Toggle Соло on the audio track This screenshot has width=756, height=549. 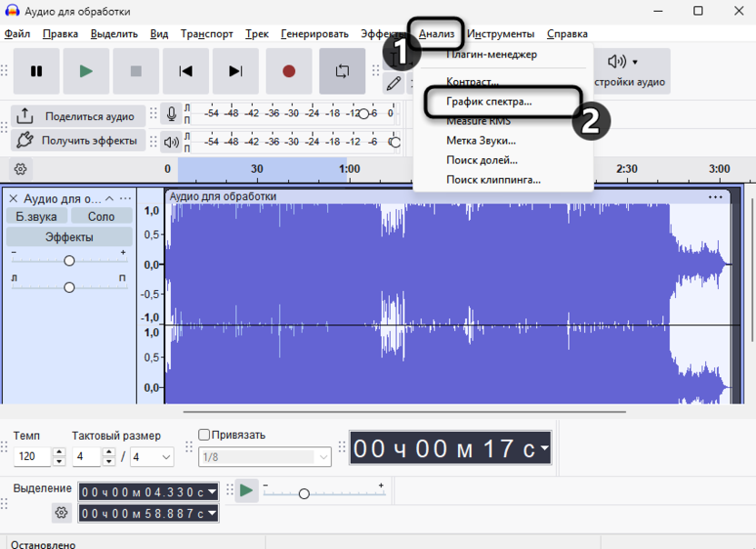pyautogui.click(x=101, y=216)
